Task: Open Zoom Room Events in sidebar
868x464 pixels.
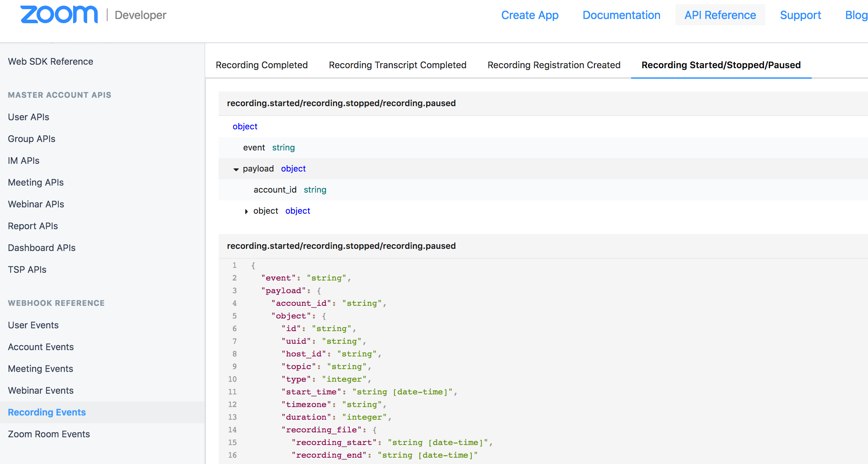Action: pyautogui.click(x=49, y=434)
